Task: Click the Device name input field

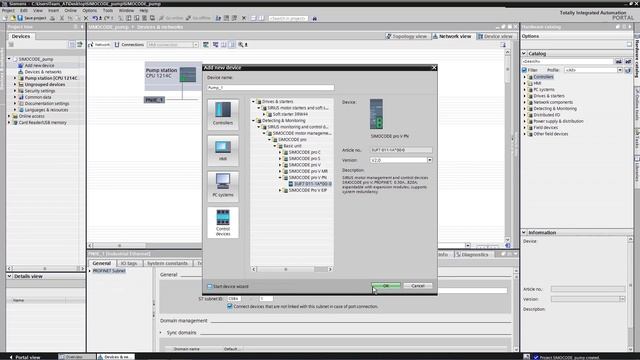Action: [271, 88]
